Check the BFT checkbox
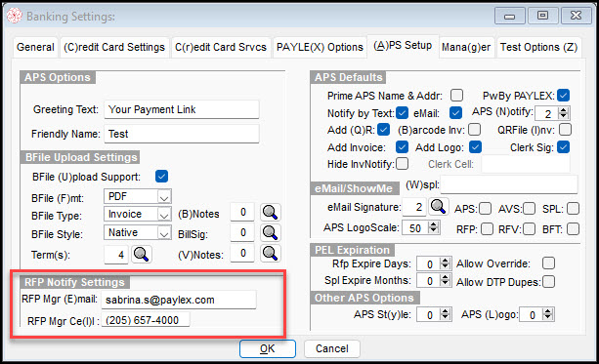The width and height of the screenshot is (599, 364). pyautogui.click(x=573, y=229)
